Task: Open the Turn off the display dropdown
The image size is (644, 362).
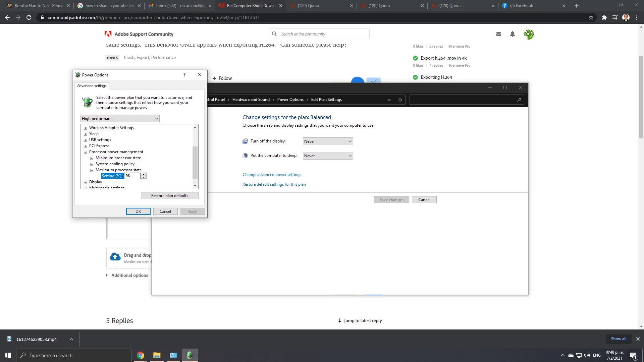Action: 328,141
